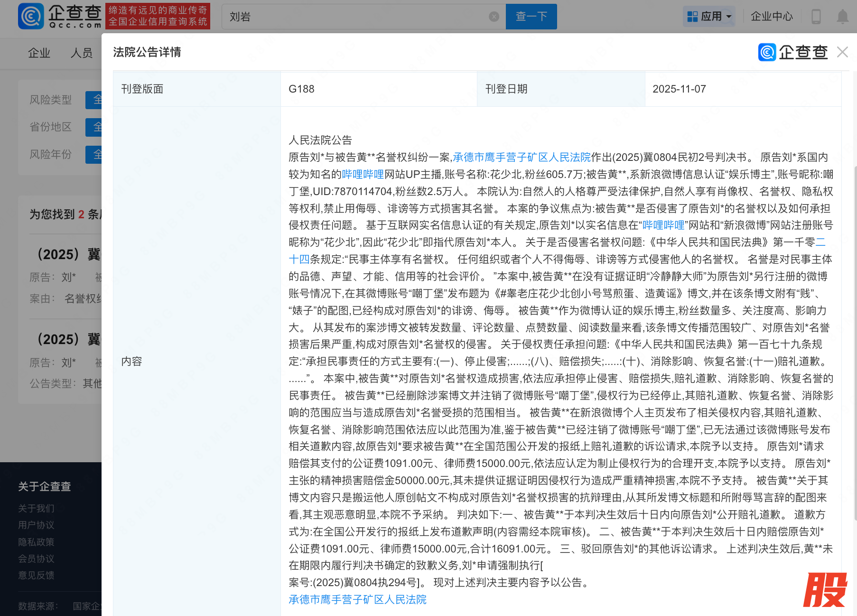Switch to the 人员 tab
The image size is (857, 616).
[82, 53]
